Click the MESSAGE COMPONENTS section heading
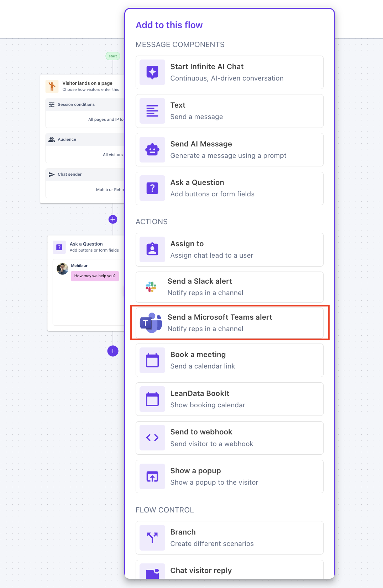Viewport: 383px width, 588px height. point(180,45)
